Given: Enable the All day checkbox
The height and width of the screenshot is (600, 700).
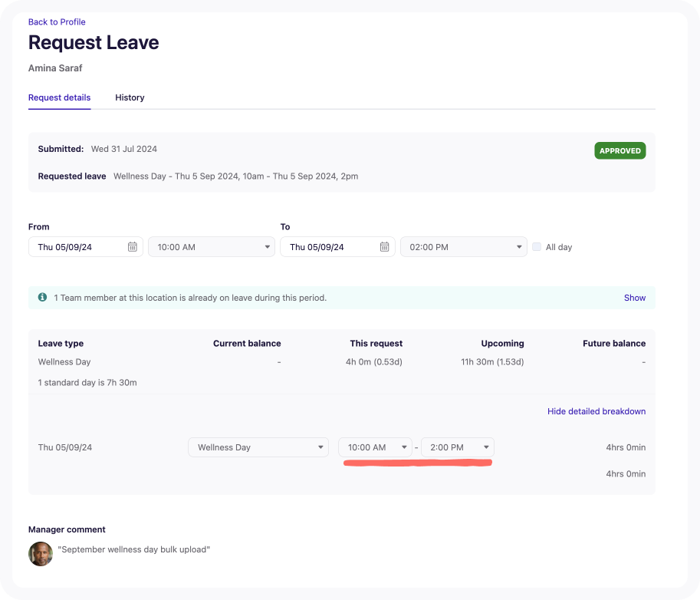Looking at the screenshot, I should click(x=537, y=247).
